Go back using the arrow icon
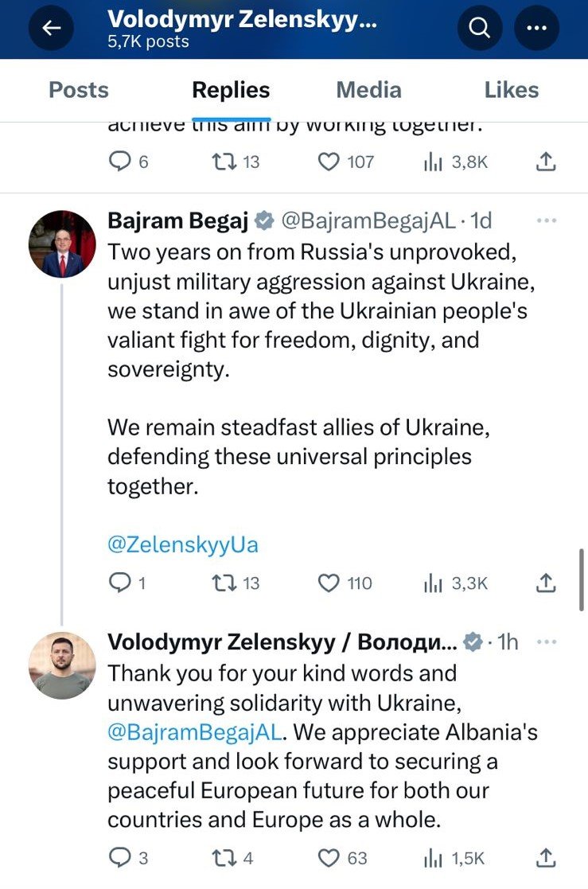 pos(52,29)
